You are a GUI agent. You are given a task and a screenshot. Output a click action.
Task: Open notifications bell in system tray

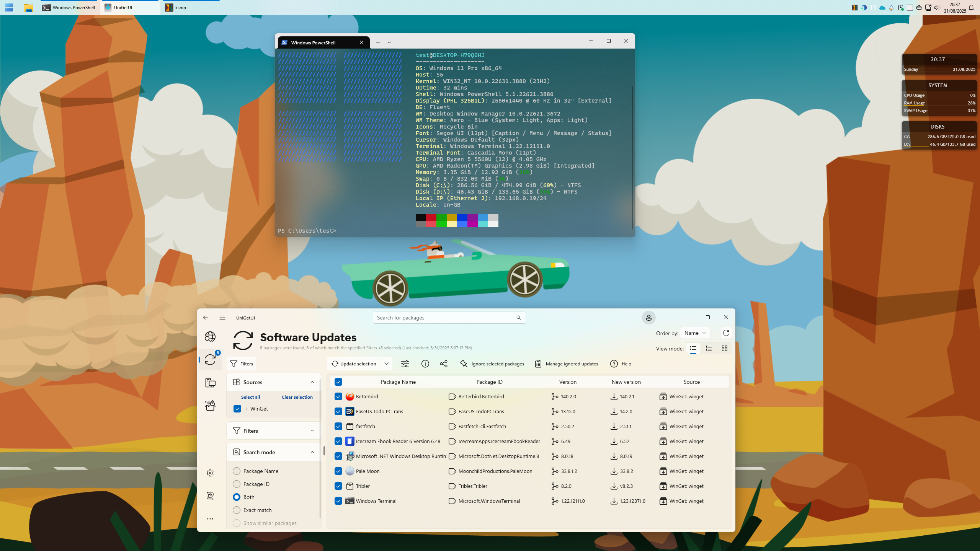[971, 8]
